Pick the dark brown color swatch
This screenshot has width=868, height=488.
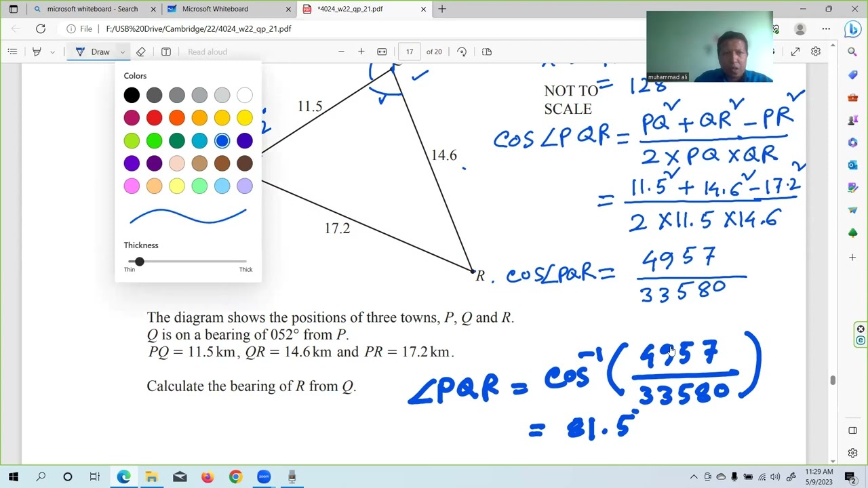[x=245, y=163]
